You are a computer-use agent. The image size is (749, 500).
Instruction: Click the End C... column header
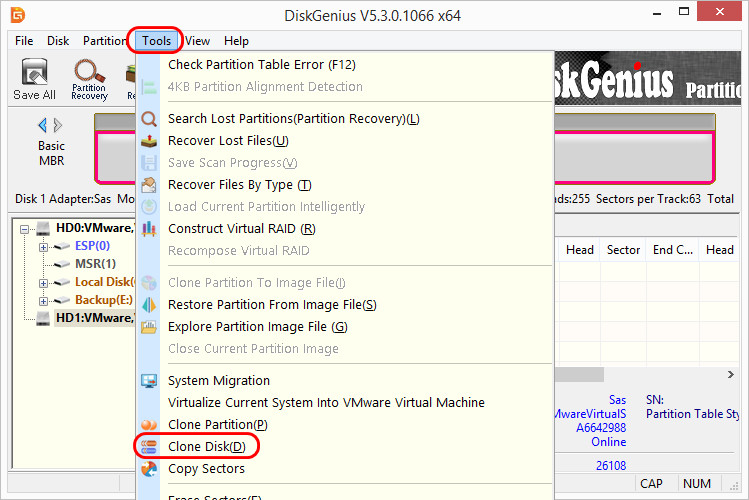(673, 250)
